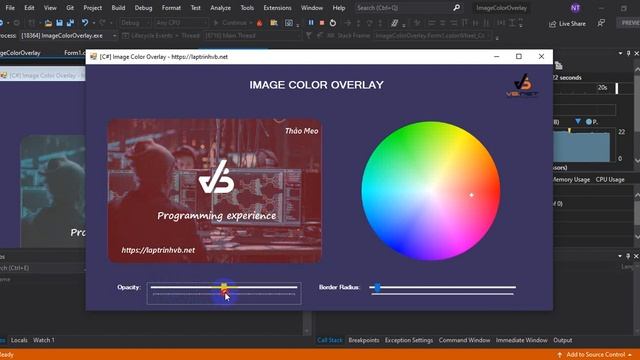This screenshot has width=640, height=360.
Task: Open the Debug menu
Action: point(143,8)
